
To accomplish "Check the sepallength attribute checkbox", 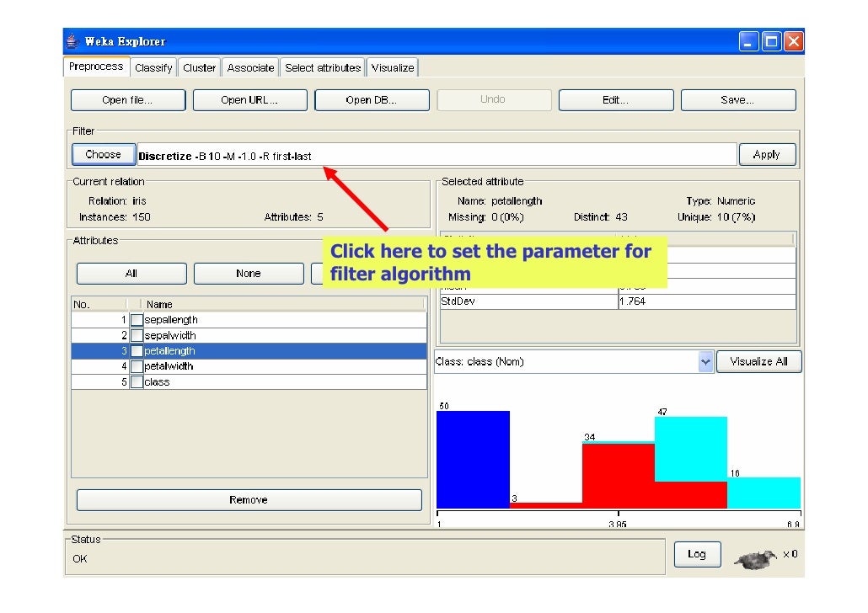I will (137, 320).
